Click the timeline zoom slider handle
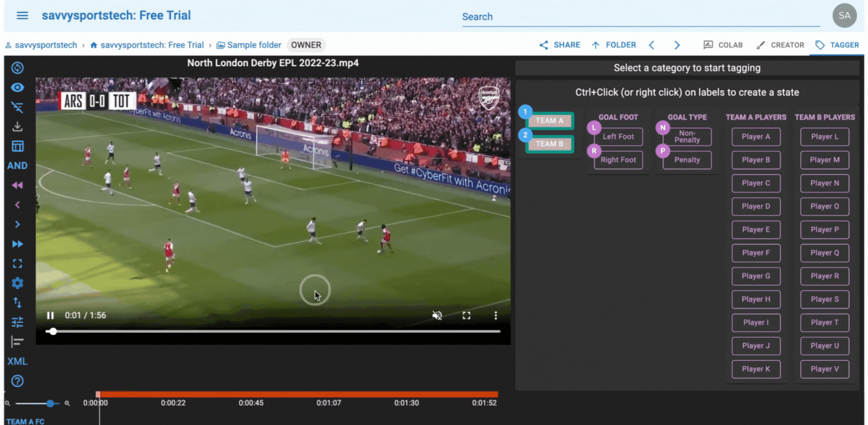The width and height of the screenshot is (868, 425). (x=50, y=403)
